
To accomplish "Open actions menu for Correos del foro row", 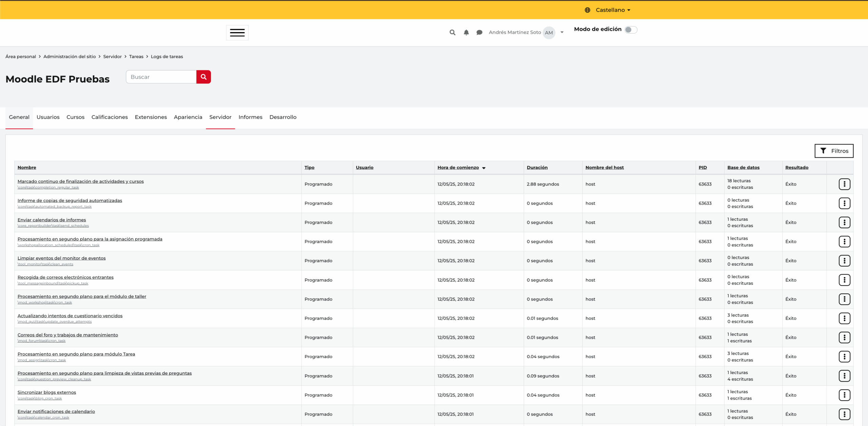I will click(x=844, y=337).
